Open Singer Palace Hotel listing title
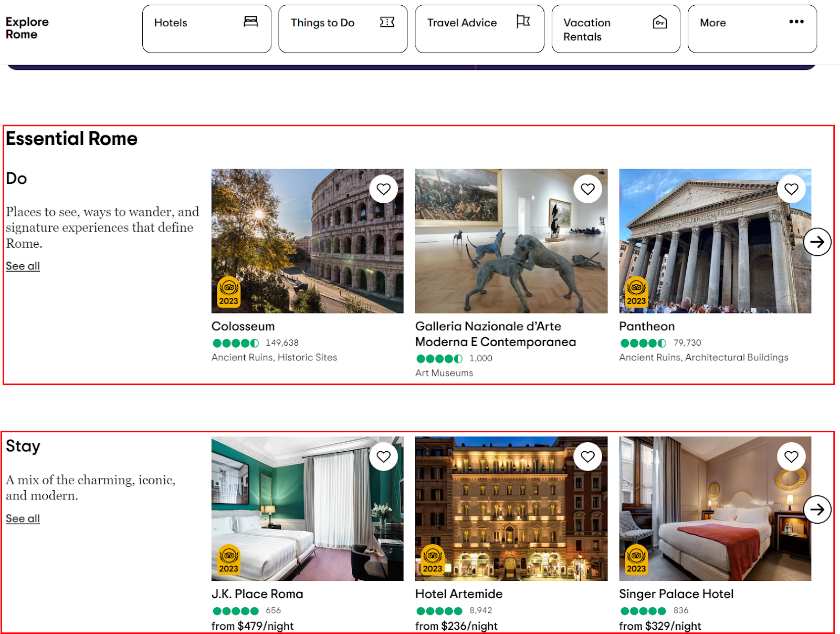This screenshot has height=634, width=840. (676, 595)
